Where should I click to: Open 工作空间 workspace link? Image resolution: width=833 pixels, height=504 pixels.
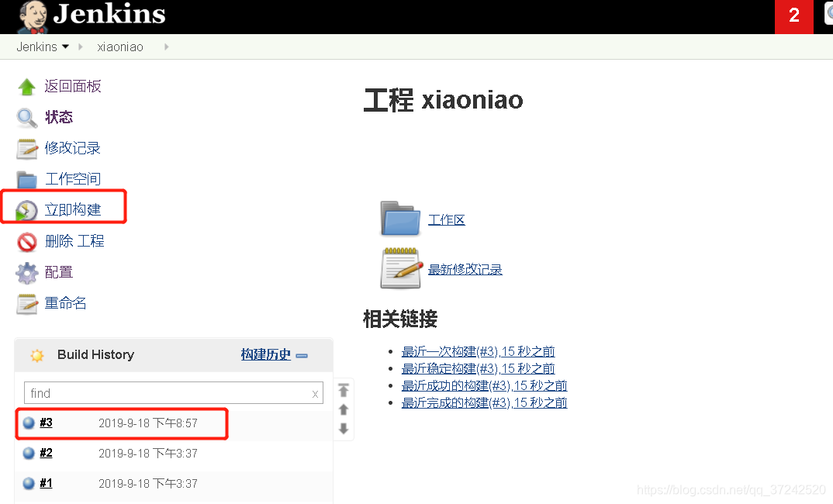point(73,178)
